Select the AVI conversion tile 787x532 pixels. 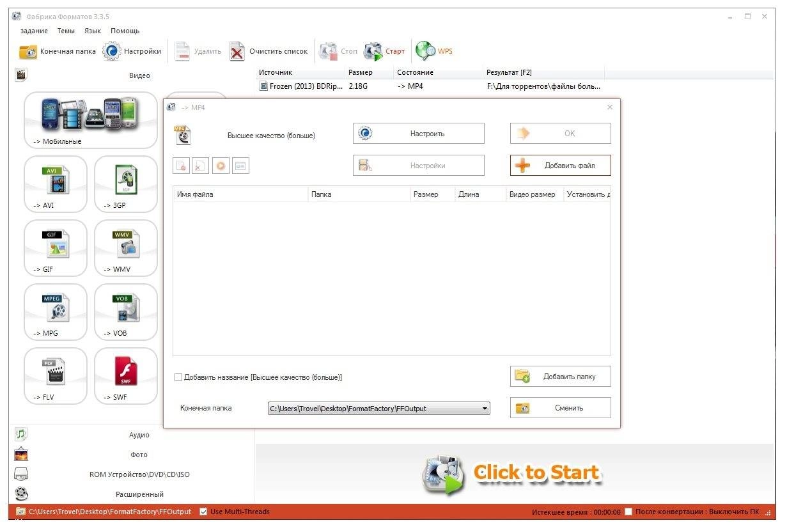tap(56, 184)
